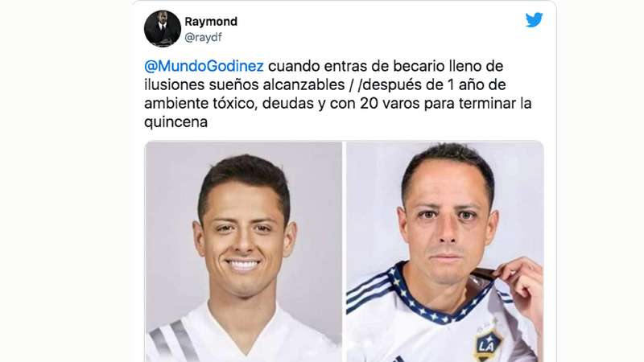The image size is (644, 362).
Task: Click the white divider between both photos
Action: pyautogui.click(x=345, y=252)
